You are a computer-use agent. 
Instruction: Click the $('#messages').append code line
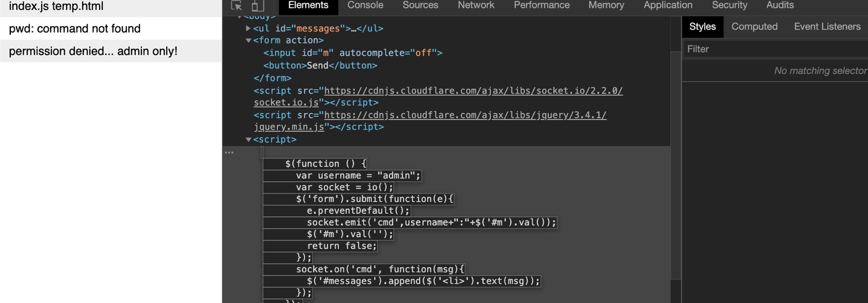tap(423, 281)
